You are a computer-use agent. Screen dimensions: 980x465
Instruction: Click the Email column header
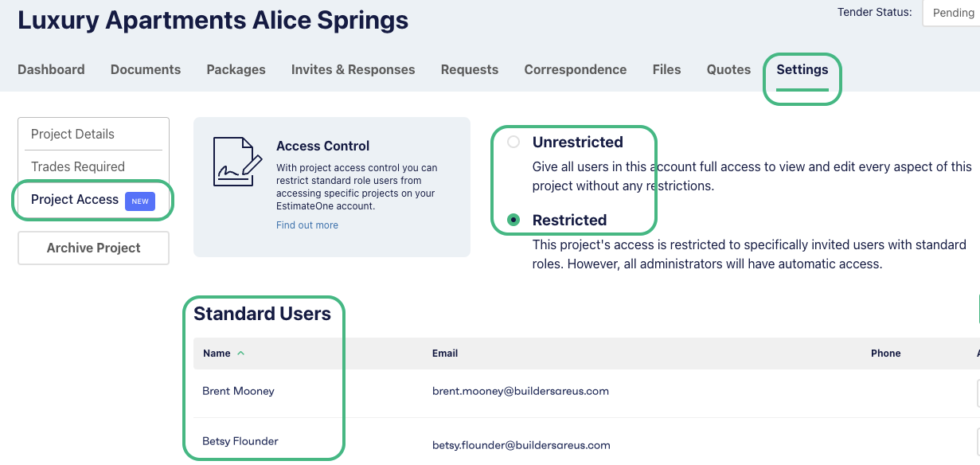[445, 353]
